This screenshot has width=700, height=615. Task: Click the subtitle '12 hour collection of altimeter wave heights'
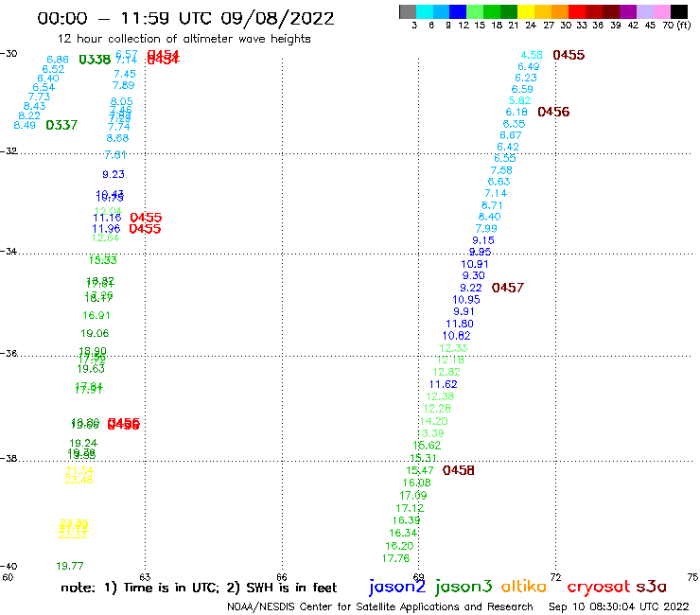(184, 39)
